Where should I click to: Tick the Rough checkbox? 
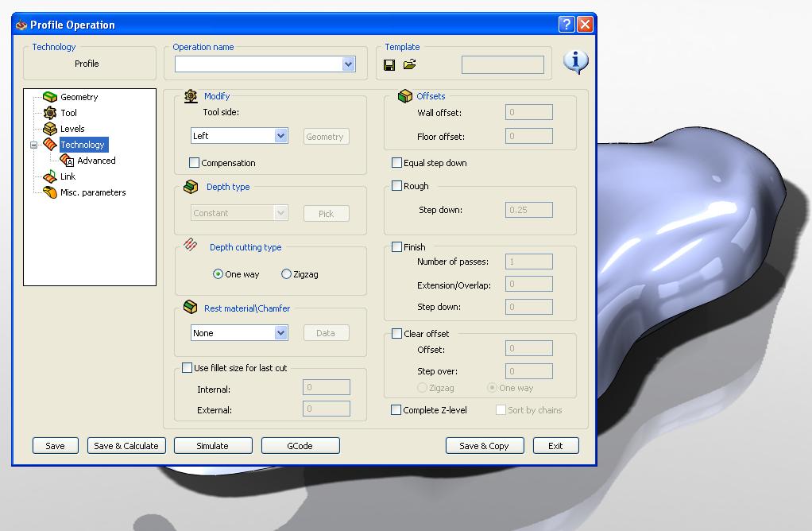click(396, 185)
